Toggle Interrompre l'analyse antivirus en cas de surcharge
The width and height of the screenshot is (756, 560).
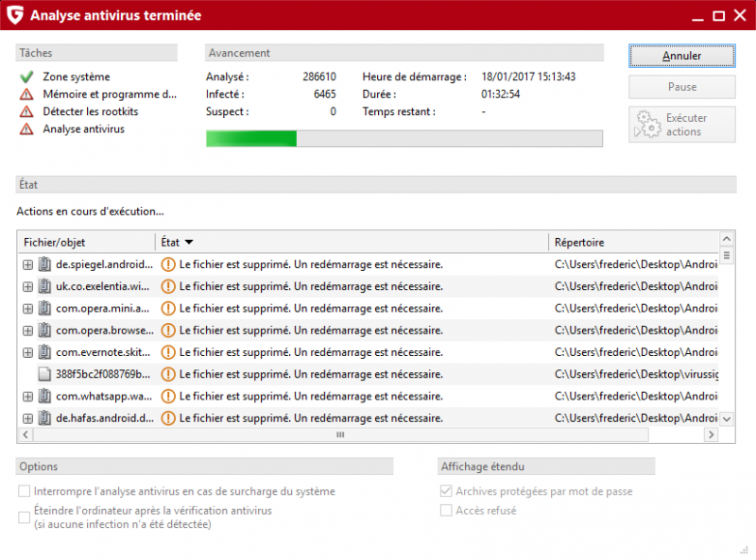(25, 491)
